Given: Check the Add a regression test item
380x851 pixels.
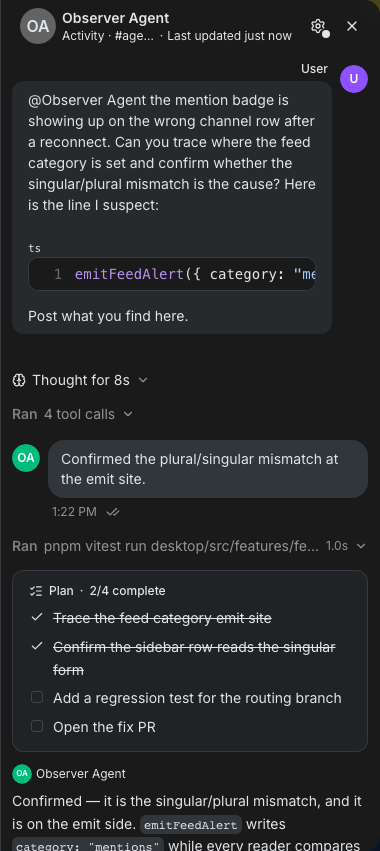Looking at the screenshot, I should click(x=37, y=697).
